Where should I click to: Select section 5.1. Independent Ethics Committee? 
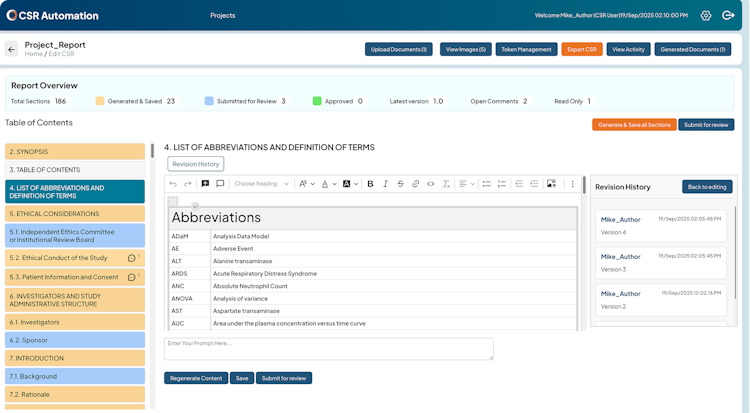click(x=75, y=236)
